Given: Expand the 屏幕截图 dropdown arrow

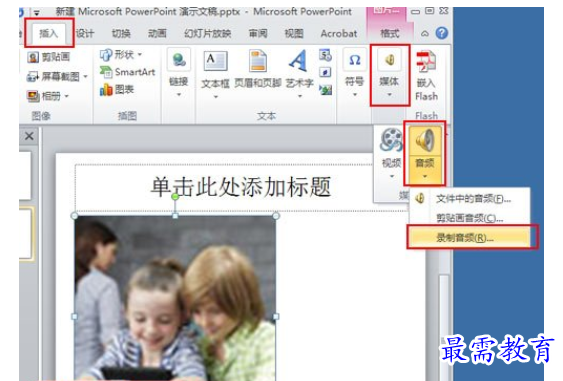Looking at the screenshot, I should point(85,76).
